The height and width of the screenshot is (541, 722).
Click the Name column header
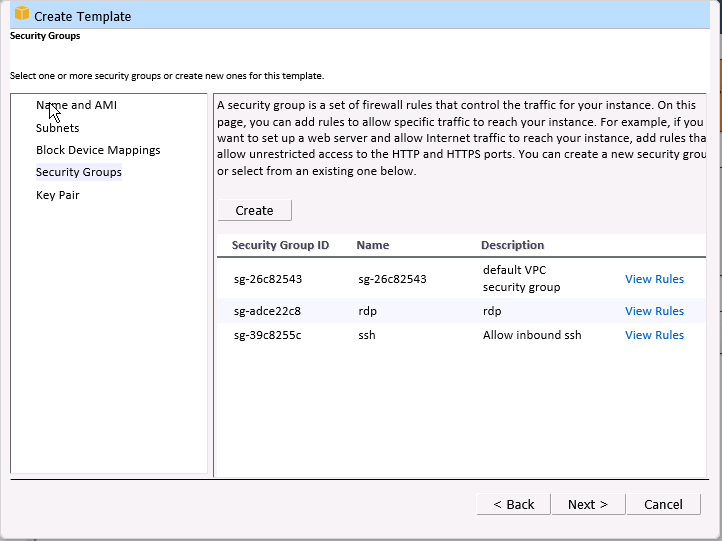tap(372, 245)
